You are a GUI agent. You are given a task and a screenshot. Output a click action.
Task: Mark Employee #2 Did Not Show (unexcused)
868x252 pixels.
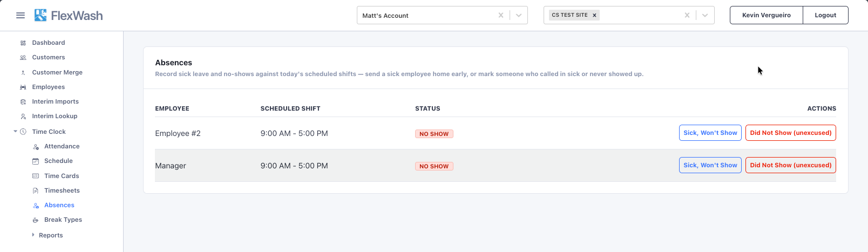click(x=791, y=133)
